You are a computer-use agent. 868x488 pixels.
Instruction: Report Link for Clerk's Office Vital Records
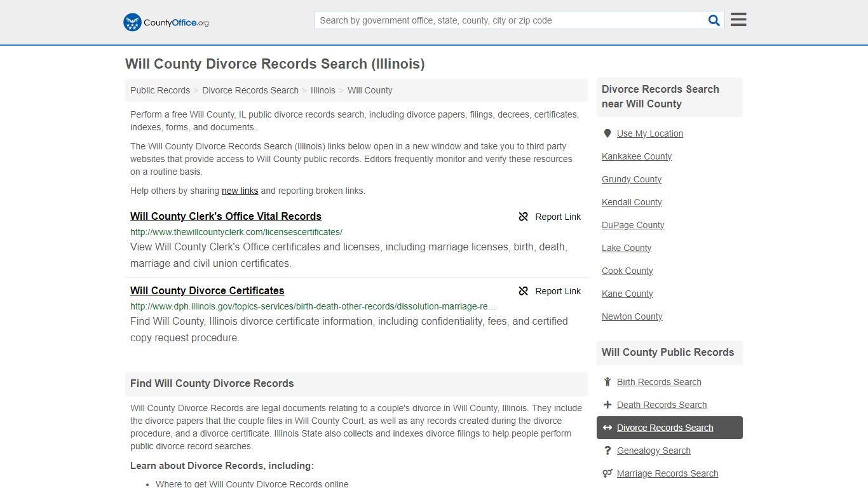pyautogui.click(x=550, y=217)
